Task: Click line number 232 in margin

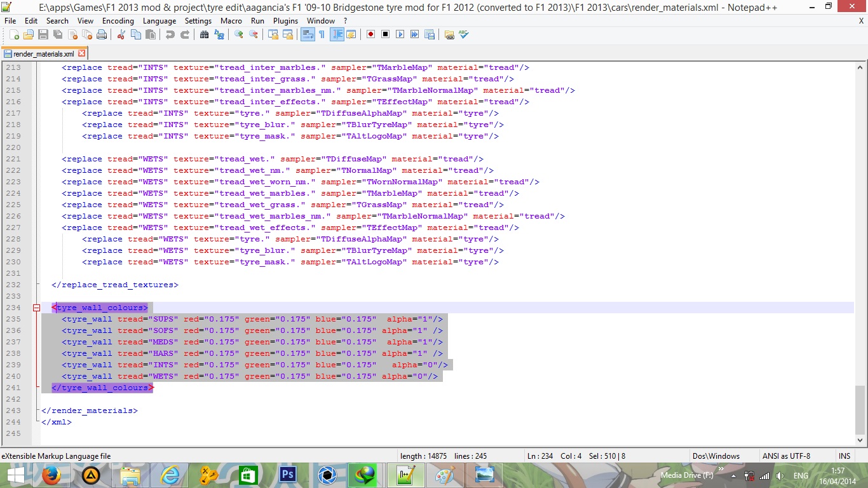Action: (13, 285)
